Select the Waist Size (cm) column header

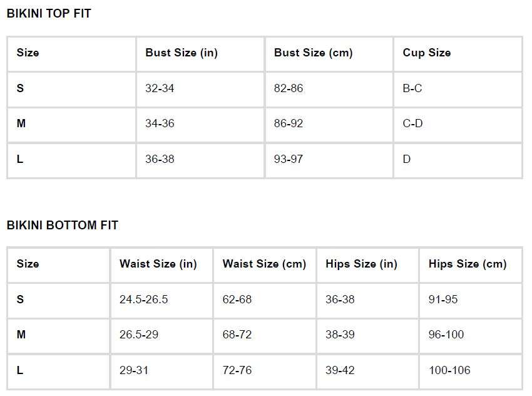tap(264, 264)
